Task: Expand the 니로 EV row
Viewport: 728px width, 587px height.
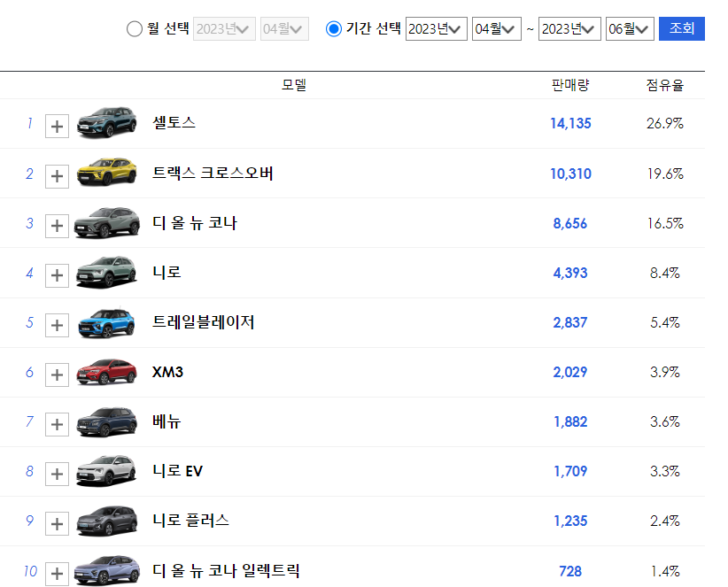Action: [57, 475]
